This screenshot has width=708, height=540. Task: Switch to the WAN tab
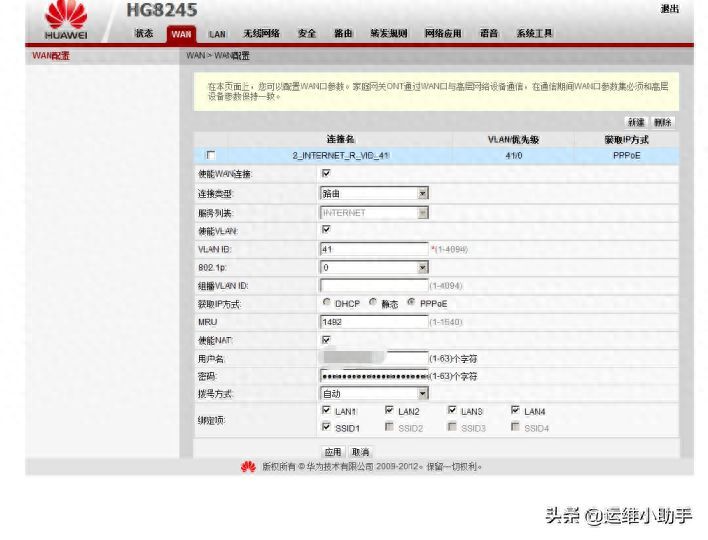[181, 34]
